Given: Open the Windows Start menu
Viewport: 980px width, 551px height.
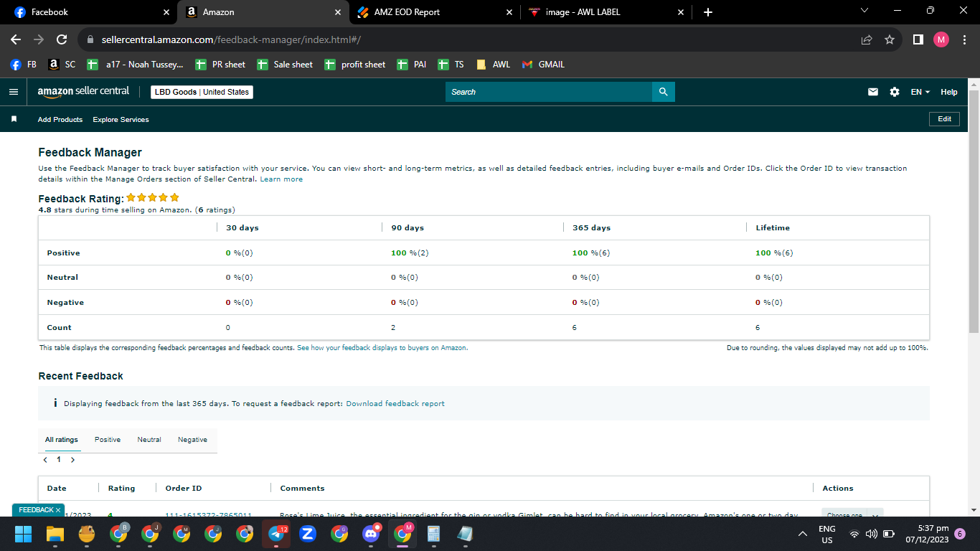Looking at the screenshot, I should 24,534.
